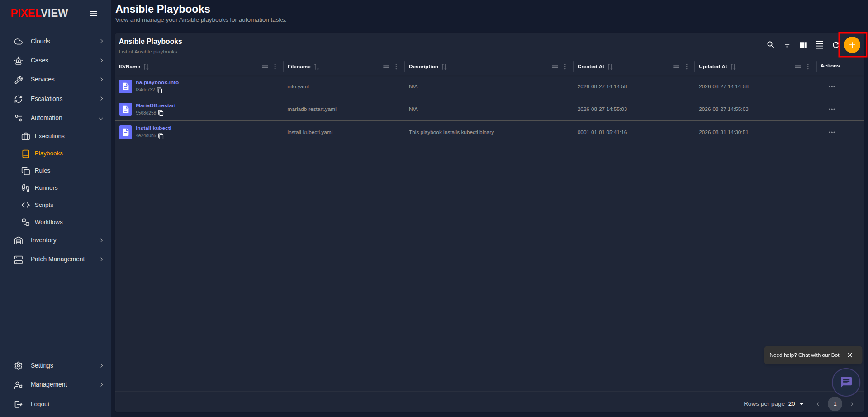Click the orange add playbook button
Image resolution: width=868 pixels, height=417 pixels.
852,45
